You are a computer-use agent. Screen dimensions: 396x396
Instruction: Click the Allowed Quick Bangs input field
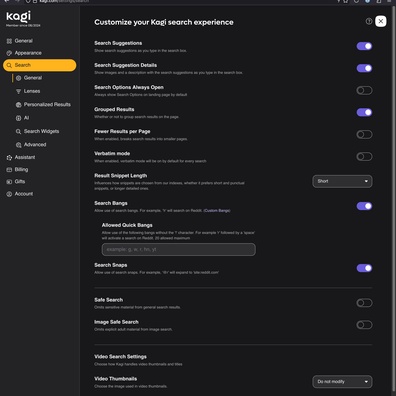[x=179, y=249]
